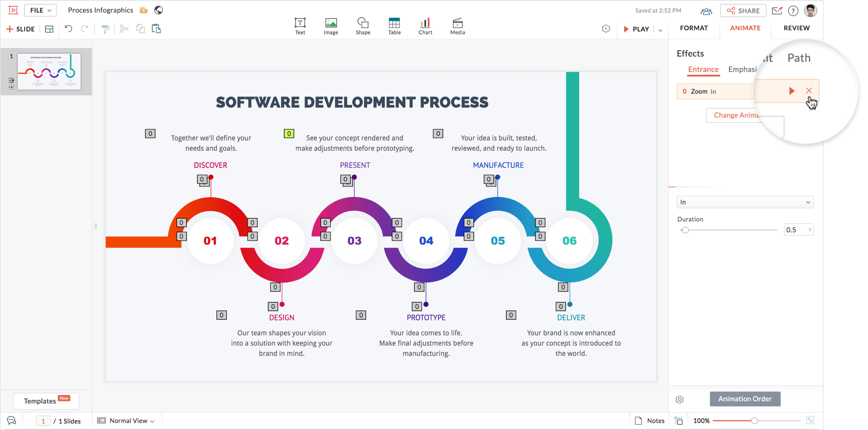Click the format painter icon
The image size is (868, 430).
pyautogui.click(x=105, y=29)
